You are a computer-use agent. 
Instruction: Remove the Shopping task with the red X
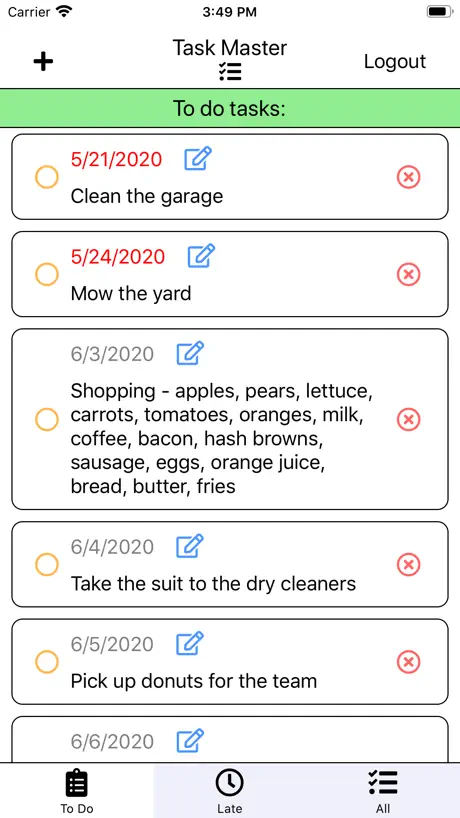coord(408,419)
